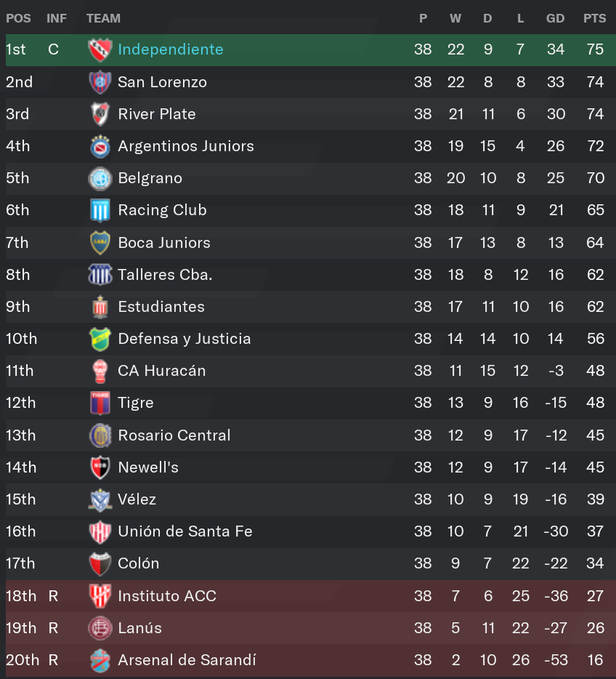
Task: Sort table by TEAM column header
Action: coord(103,18)
